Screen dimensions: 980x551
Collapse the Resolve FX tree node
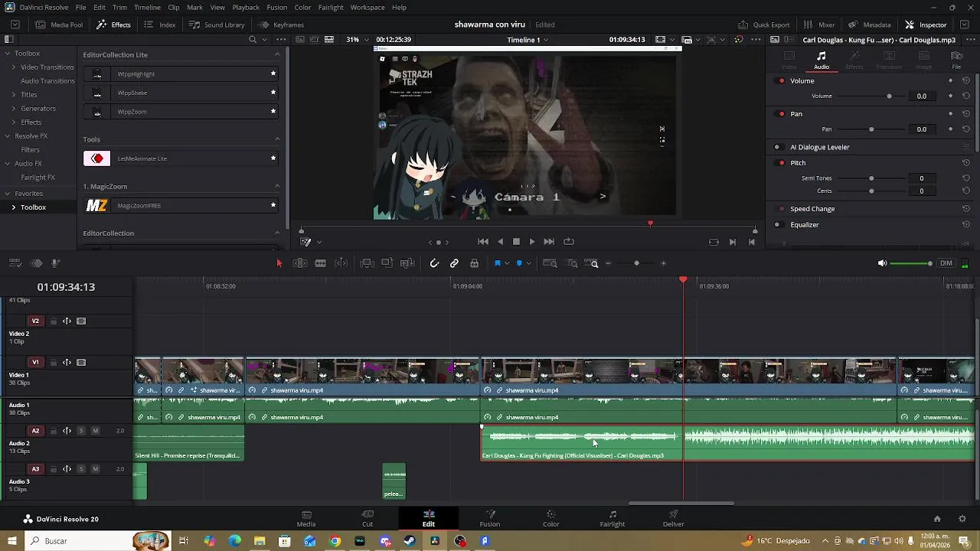pos(8,136)
